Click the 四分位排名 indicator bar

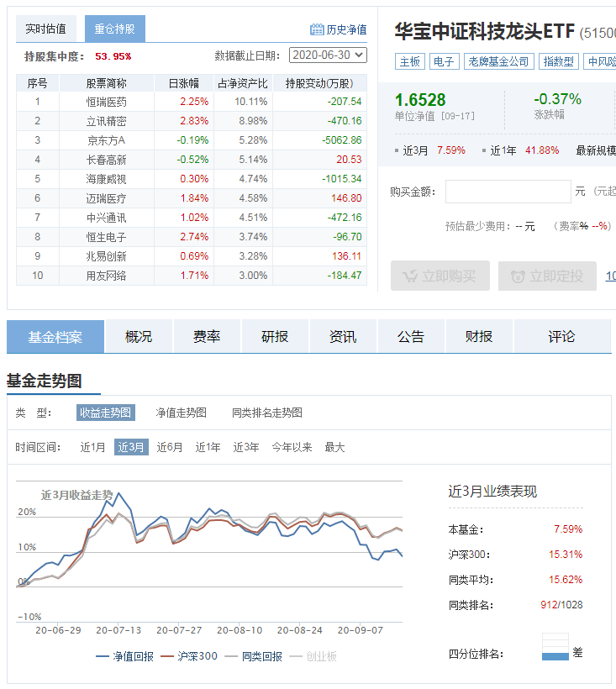(555, 652)
